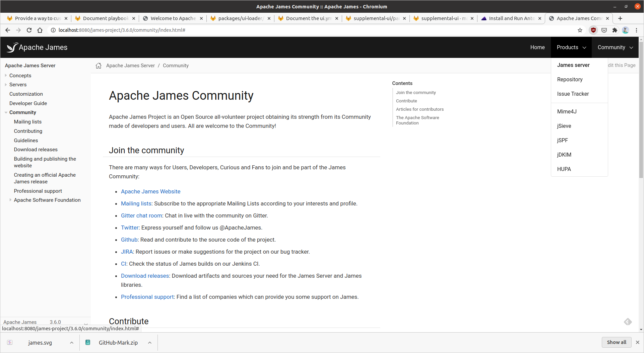Image resolution: width=644 pixels, height=353 pixels.
Task: Open the uBlock shield extension icon
Action: click(x=593, y=30)
